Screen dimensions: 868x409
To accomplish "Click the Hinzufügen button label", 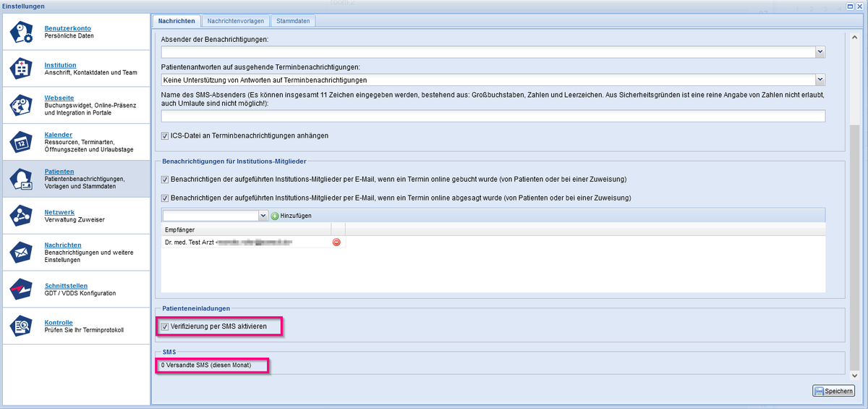I will 296,216.
